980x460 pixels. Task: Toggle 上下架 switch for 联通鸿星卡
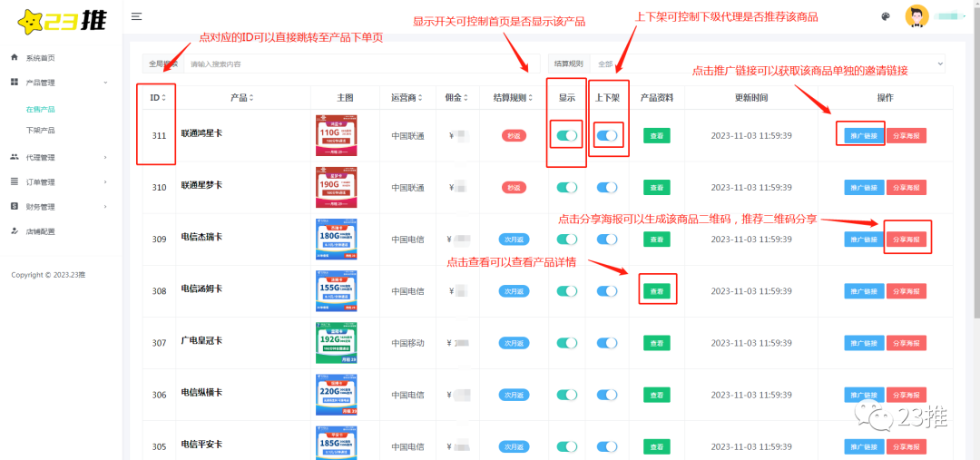pos(607,135)
